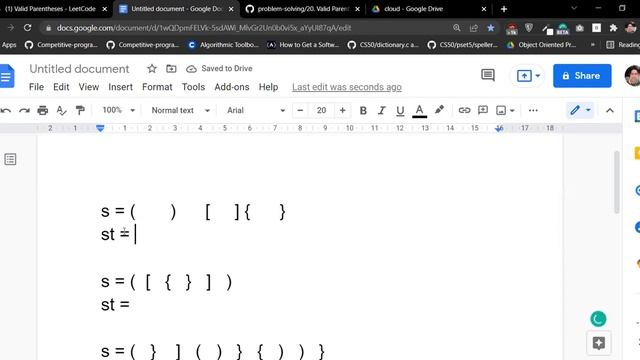The width and height of the screenshot is (640, 360).
Task: Toggle bold formatting
Action: coord(363,111)
